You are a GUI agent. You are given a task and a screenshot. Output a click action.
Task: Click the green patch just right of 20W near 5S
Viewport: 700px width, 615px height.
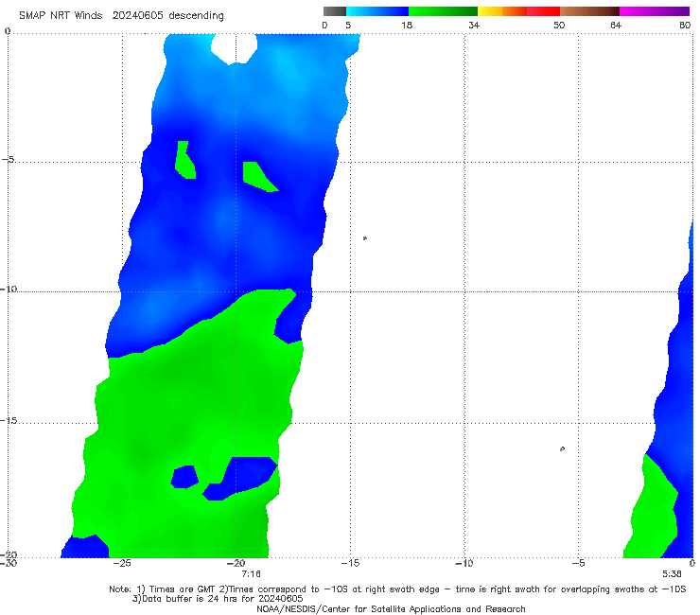coord(256,176)
